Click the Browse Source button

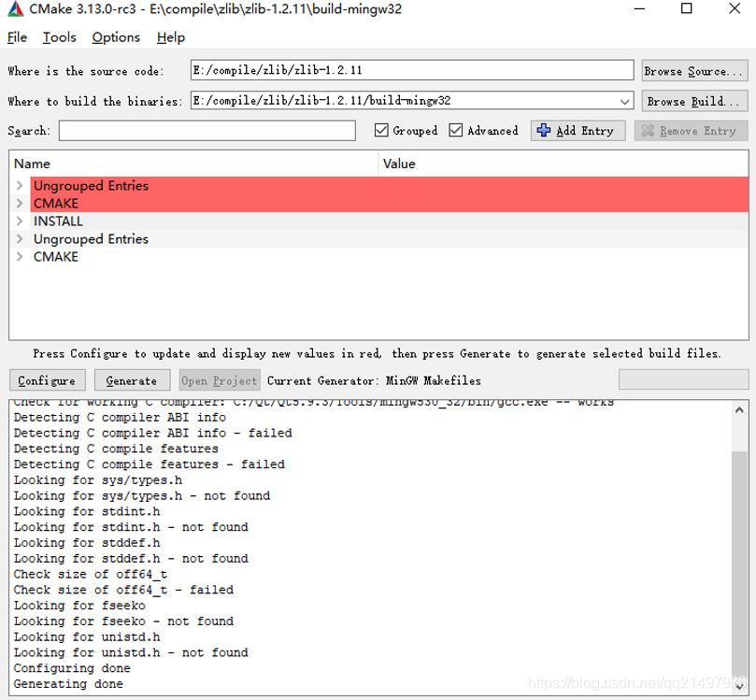click(694, 71)
